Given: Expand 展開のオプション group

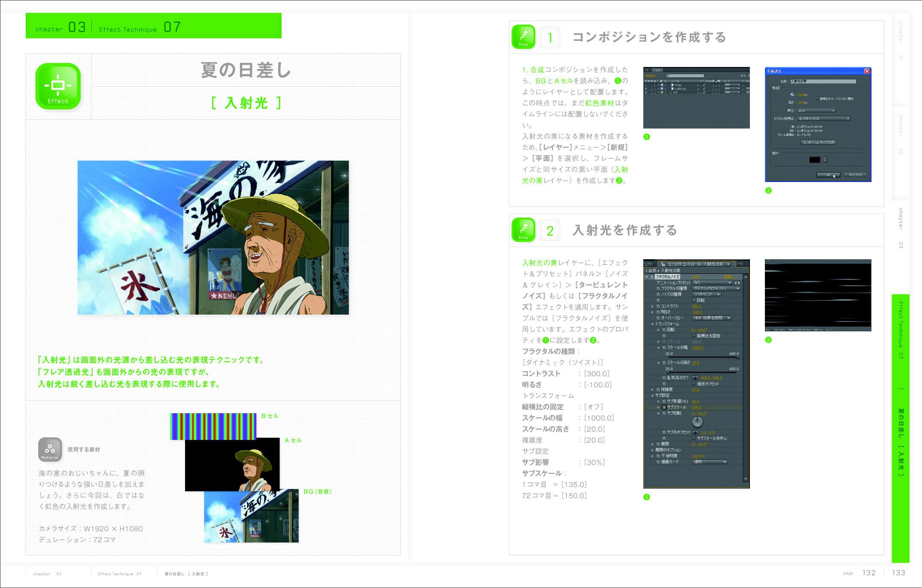Looking at the screenshot, I should (652, 450).
